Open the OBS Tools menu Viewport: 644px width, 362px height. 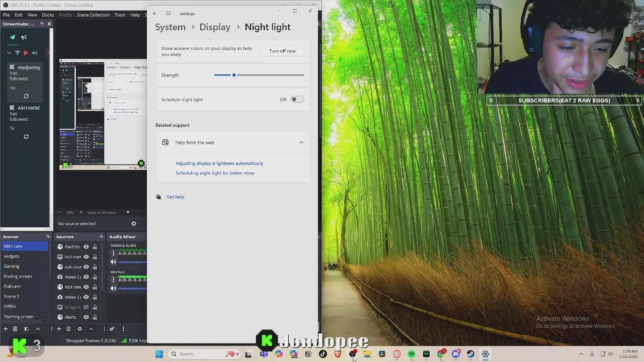(120, 15)
